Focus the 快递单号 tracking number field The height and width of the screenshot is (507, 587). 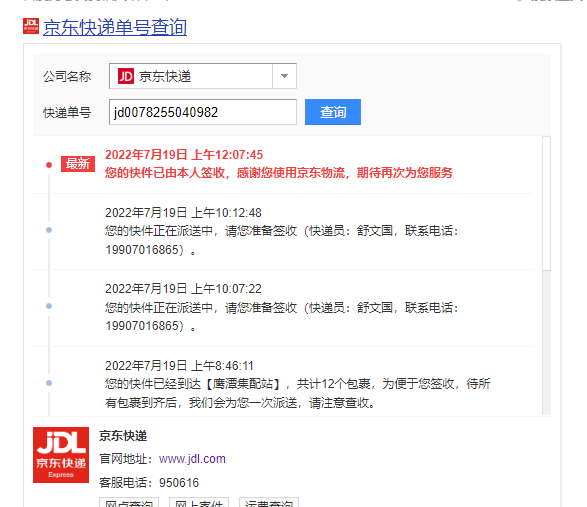(203, 112)
